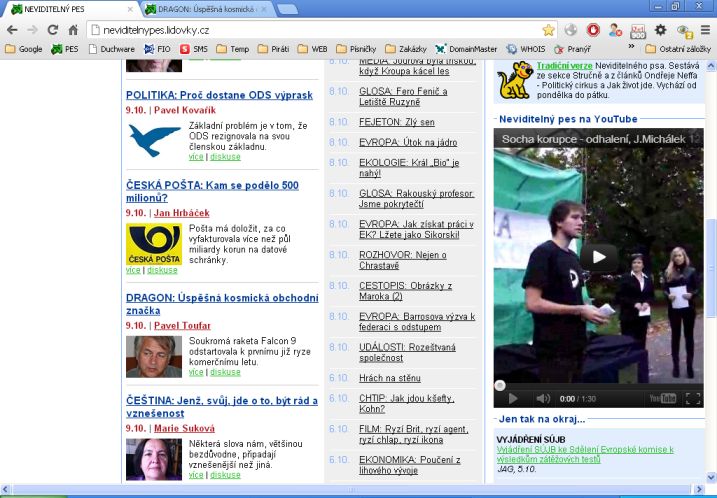Click the video progress scrubber handle
The height and width of the screenshot is (498, 717).
point(500,386)
